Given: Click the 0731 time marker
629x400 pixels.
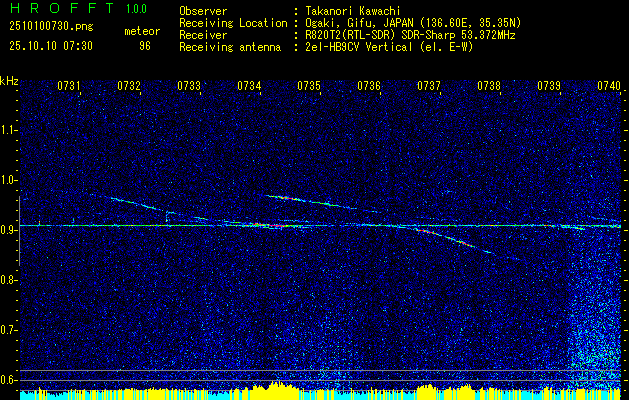Looking at the screenshot, I should [69, 85].
